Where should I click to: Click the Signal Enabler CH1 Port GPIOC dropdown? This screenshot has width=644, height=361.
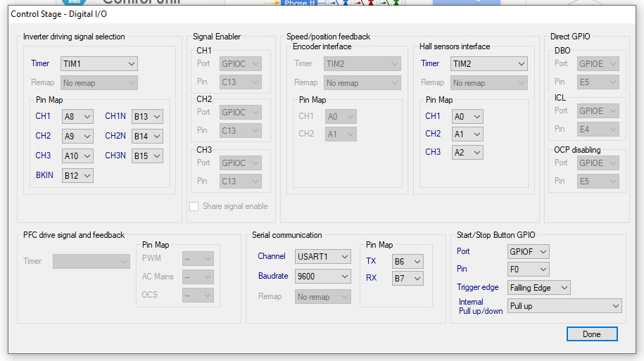pyautogui.click(x=240, y=63)
